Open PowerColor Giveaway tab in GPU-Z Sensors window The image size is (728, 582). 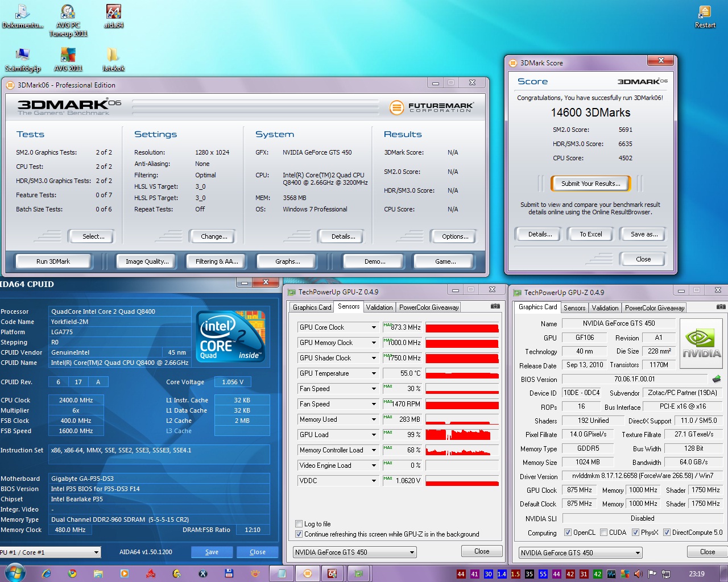(x=429, y=307)
